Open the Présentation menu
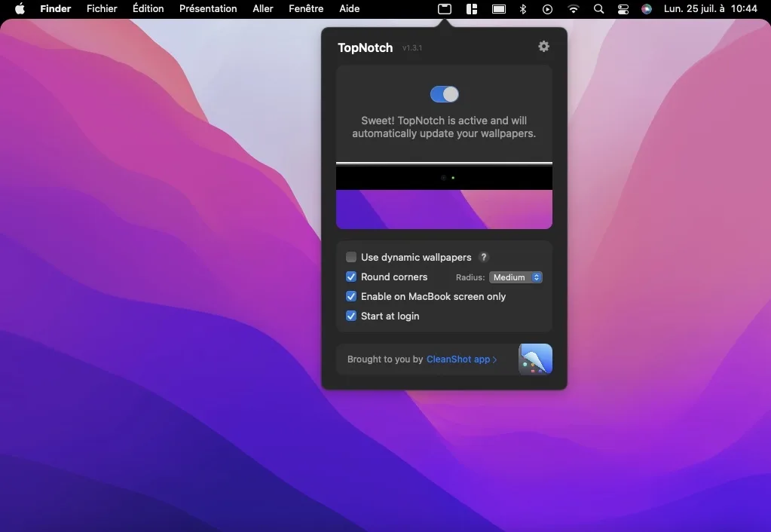The width and height of the screenshot is (771, 532). [x=208, y=9]
